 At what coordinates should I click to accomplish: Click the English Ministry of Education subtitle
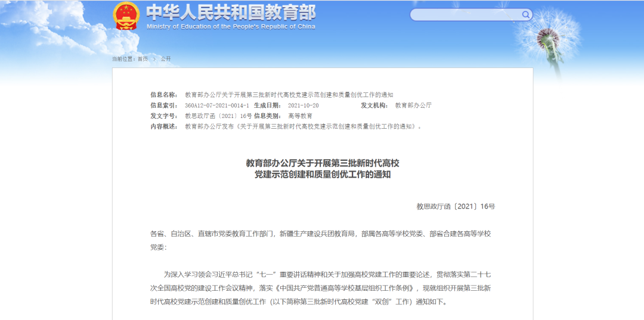[230, 27]
